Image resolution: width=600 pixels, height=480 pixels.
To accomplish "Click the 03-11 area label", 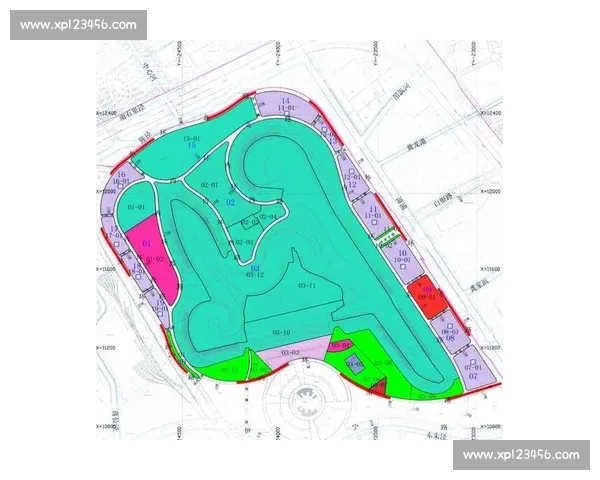I will 307,287.
